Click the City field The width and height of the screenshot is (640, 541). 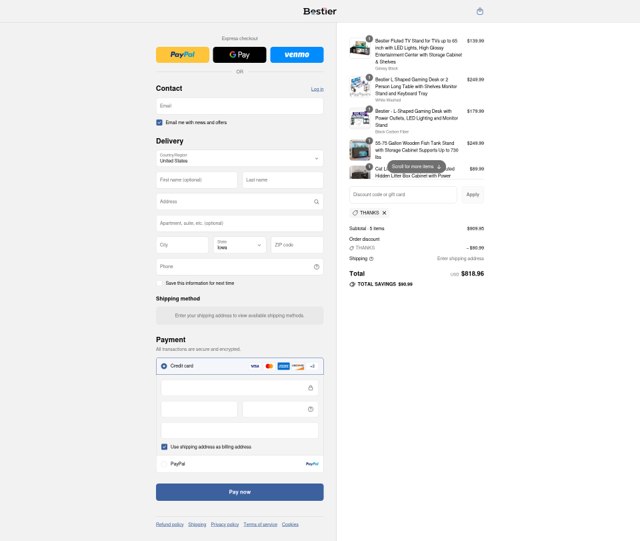click(x=182, y=245)
